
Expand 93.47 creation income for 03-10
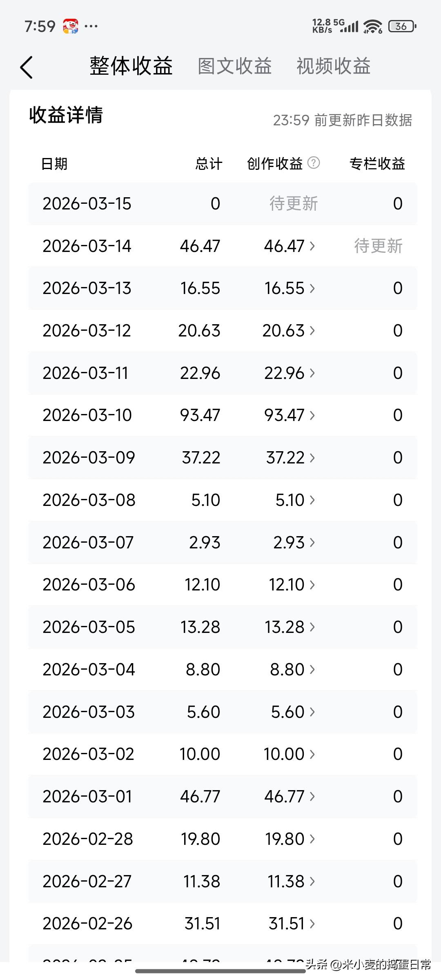tap(290, 415)
